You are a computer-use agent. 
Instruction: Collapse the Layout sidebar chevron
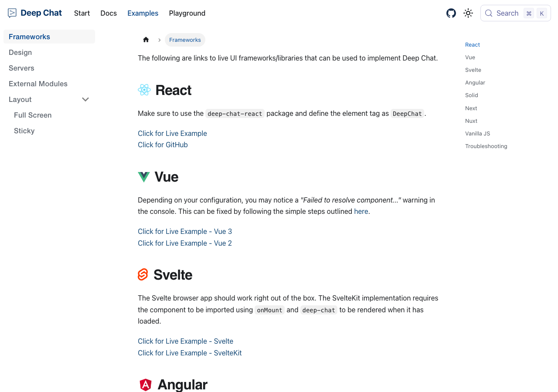85,99
